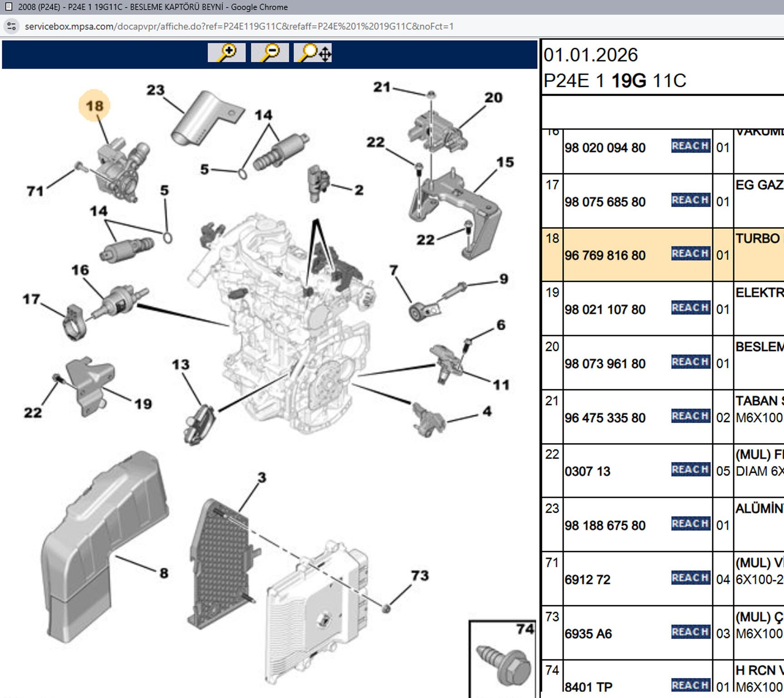Viewport: 784px width, 698px height.
Task: Click the zoom-in magnifier icon
Action: click(227, 53)
